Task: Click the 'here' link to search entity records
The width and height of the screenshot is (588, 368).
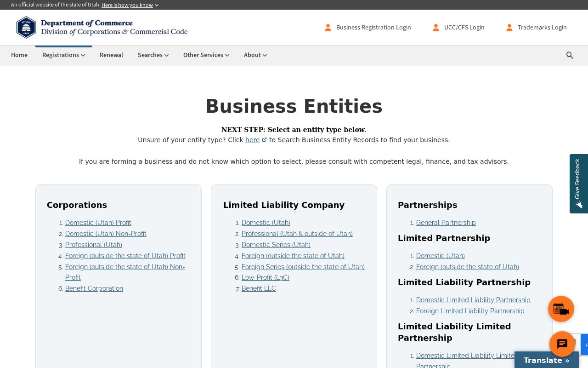Action: coord(253,140)
